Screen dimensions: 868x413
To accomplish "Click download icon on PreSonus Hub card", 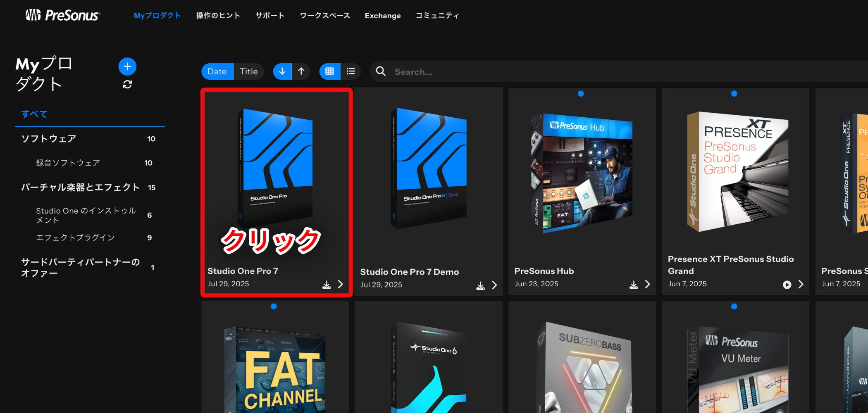I will coord(633,285).
